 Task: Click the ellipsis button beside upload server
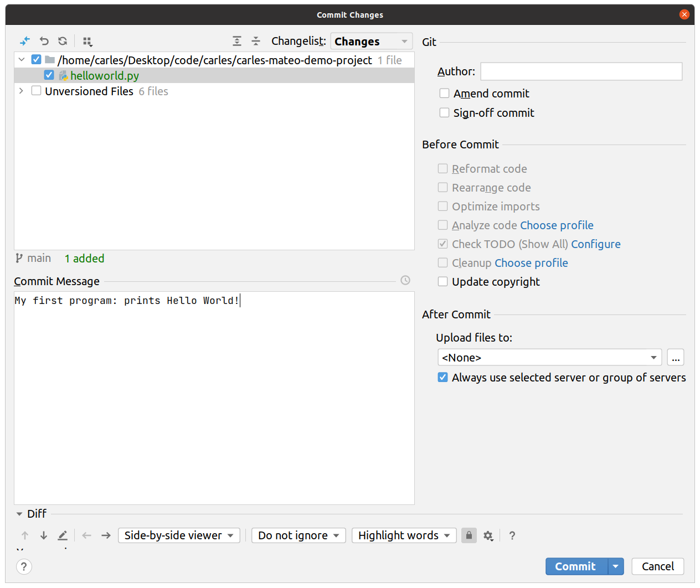[x=676, y=357]
